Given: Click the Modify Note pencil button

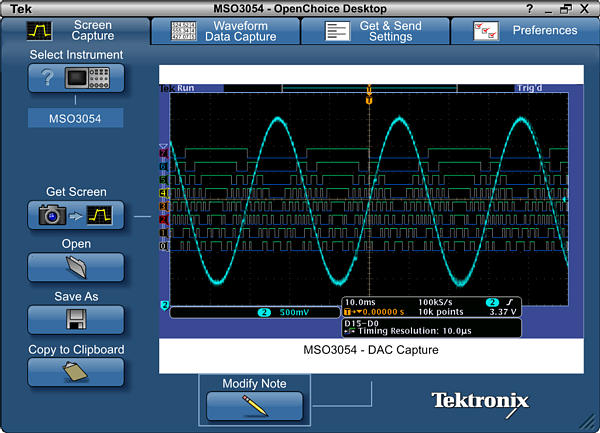Looking at the screenshot, I should (255, 405).
